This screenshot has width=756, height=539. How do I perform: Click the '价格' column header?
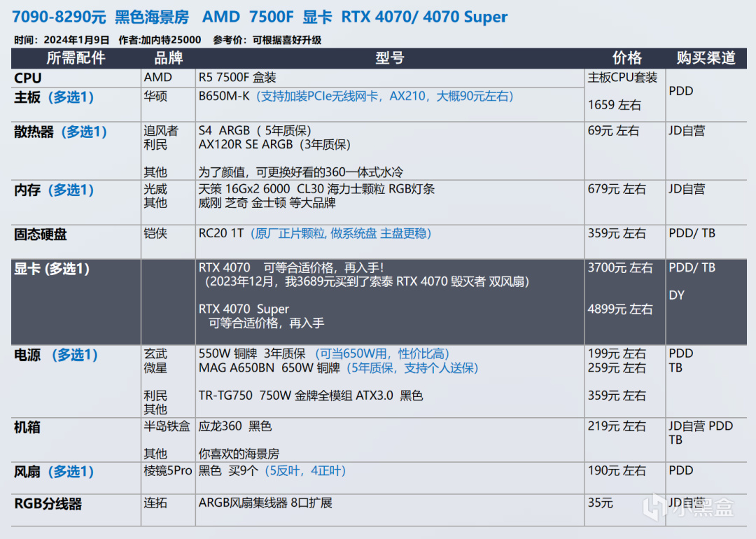pos(626,58)
